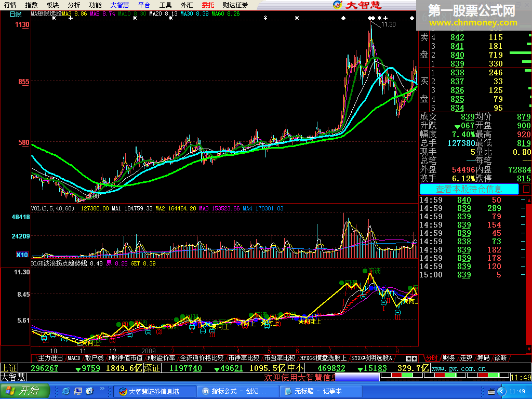The image size is (532, 399).
Task: Open the Windows 开始 start button
Action: click(24, 391)
